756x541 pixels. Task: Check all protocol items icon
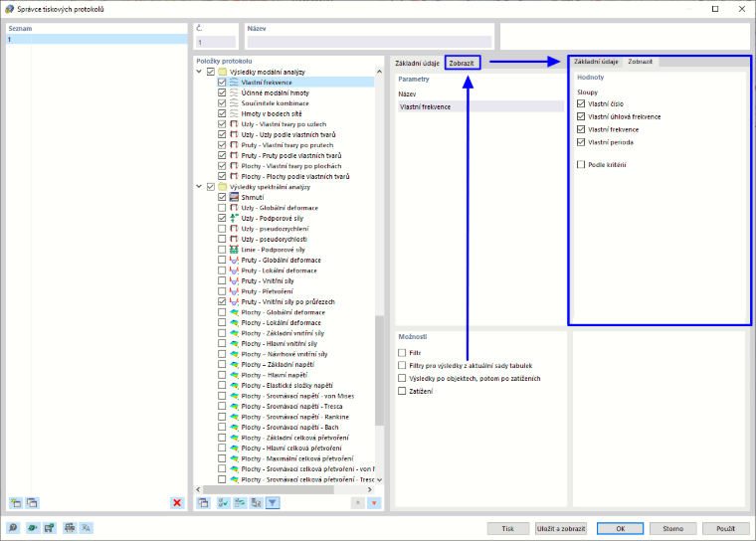pos(223,503)
